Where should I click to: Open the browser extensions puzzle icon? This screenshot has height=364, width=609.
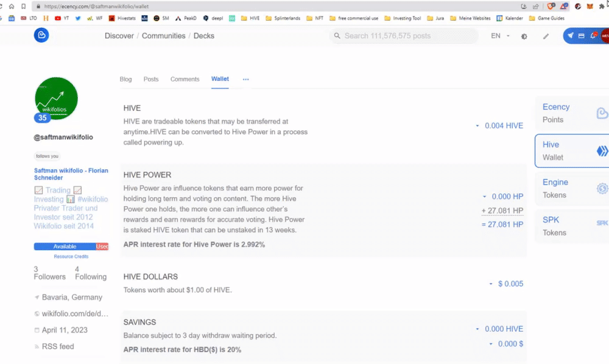pos(602,6)
